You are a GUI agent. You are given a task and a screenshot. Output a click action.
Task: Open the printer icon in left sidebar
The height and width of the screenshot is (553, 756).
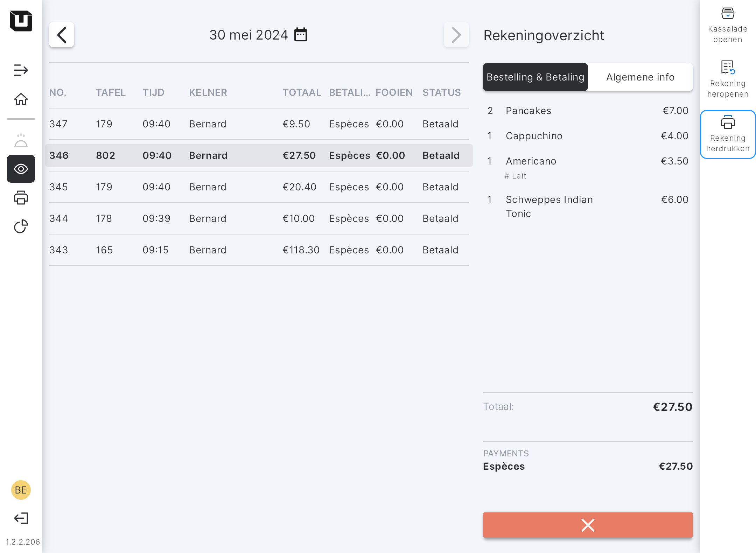21,198
